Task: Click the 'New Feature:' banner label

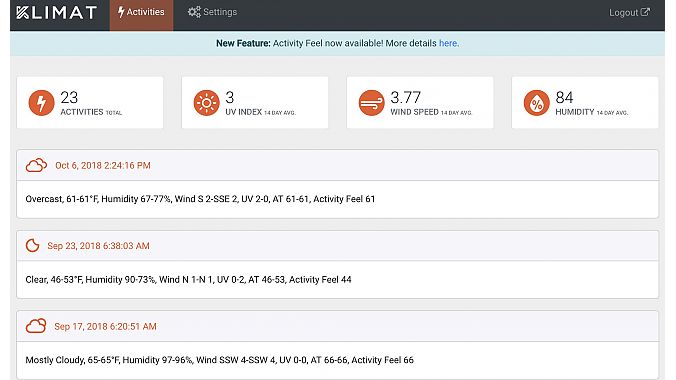Action: click(243, 43)
